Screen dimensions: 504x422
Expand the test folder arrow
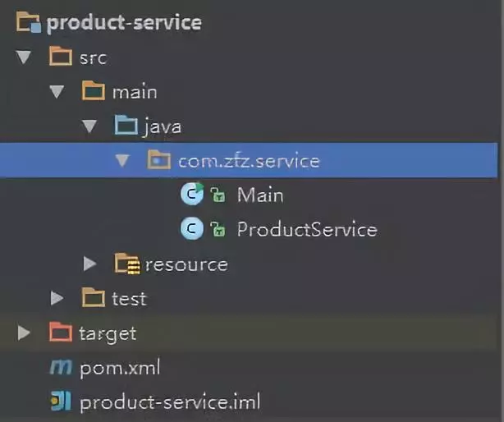pos(57,298)
